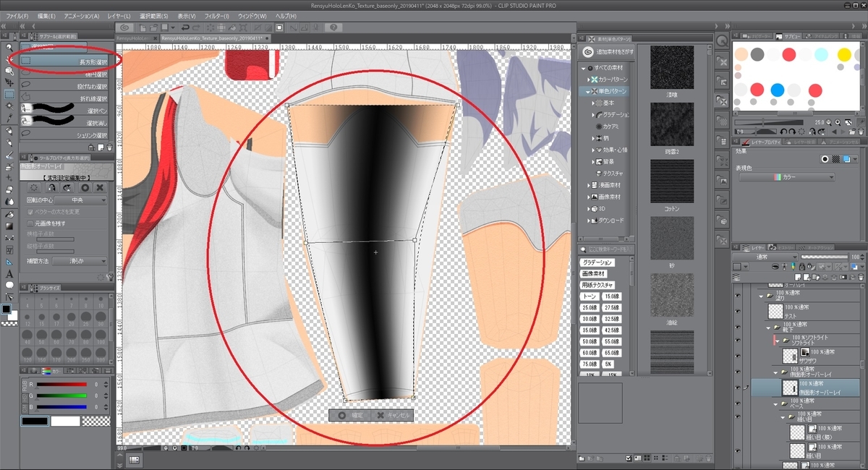The image size is (868, 470).
Task: Collapse the すべての素材 tree node
Action: [583, 67]
